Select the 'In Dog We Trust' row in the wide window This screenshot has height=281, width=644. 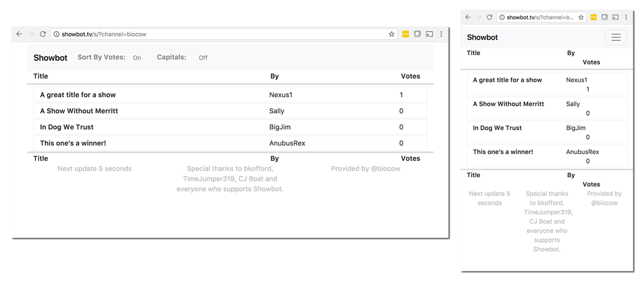(x=230, y=127)
